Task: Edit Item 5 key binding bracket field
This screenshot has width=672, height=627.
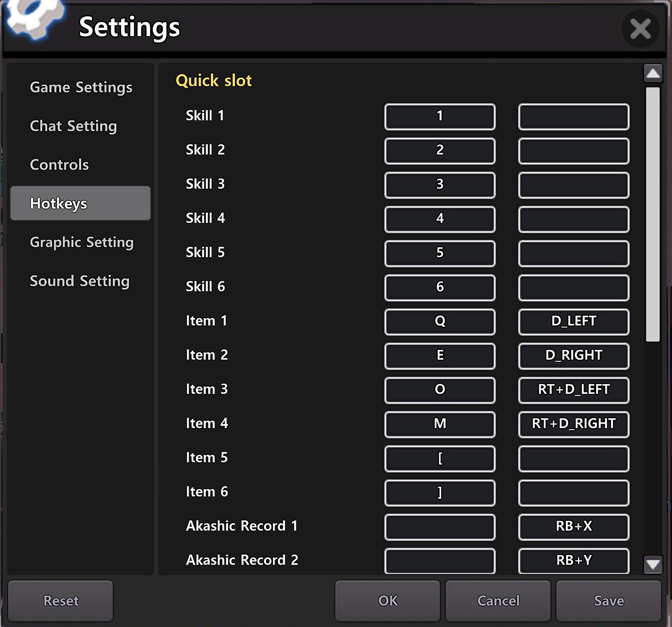Action: 439,458
